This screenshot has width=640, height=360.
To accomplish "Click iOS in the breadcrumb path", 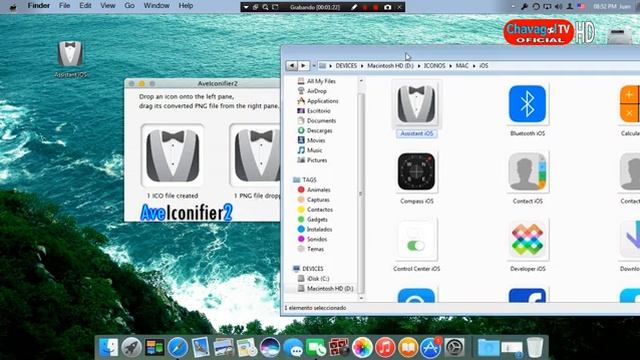I will pos(483,66).
